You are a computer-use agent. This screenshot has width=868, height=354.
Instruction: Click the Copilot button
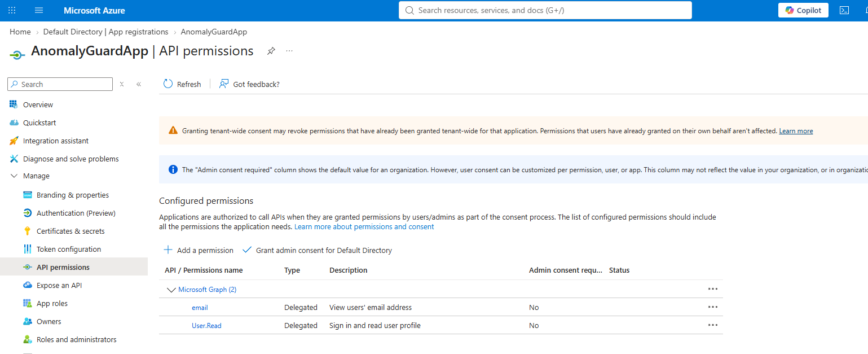tap(804, 10)
